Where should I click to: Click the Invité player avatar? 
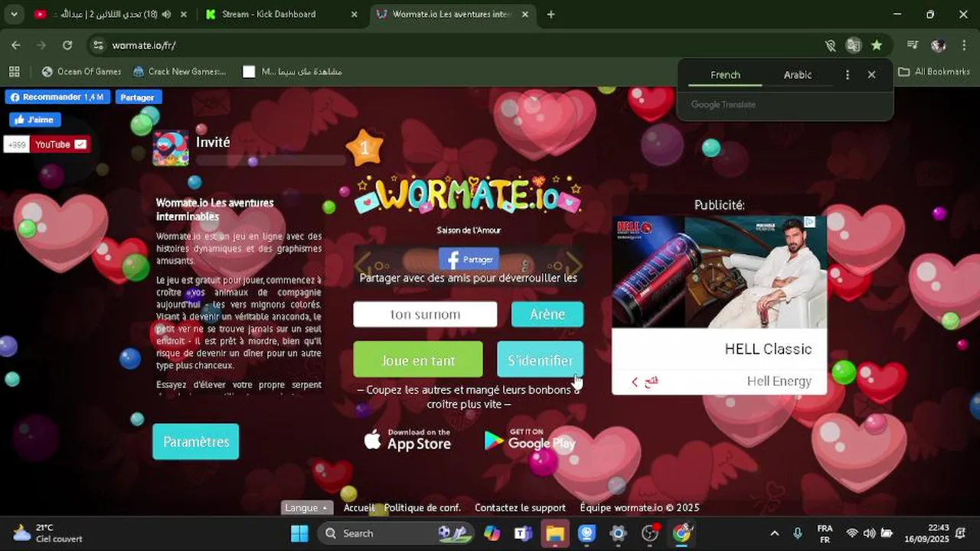(171, 148)
